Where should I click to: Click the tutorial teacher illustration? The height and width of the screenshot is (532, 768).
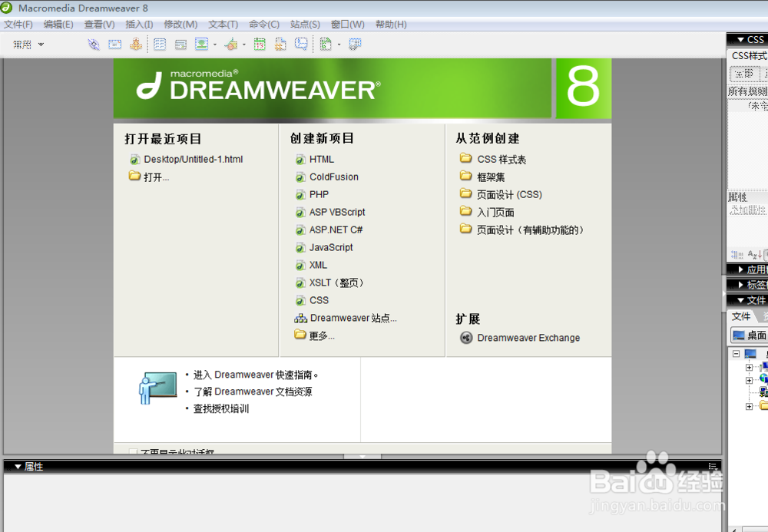click(x=157, y=388)
